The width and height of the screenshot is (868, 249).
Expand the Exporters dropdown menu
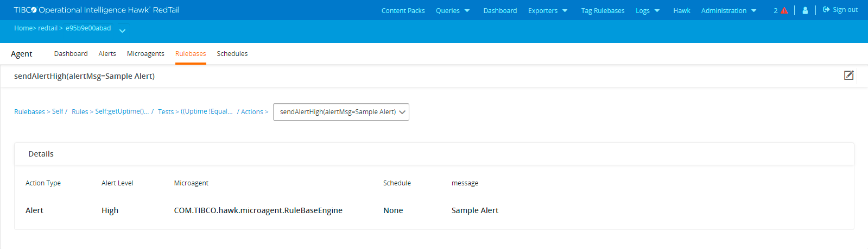pos(548,11)
